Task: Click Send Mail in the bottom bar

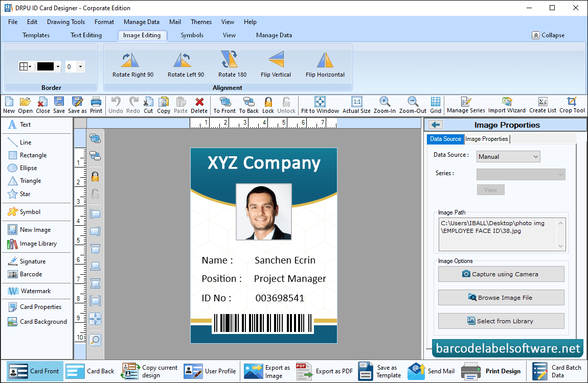Action: point(431,371)
